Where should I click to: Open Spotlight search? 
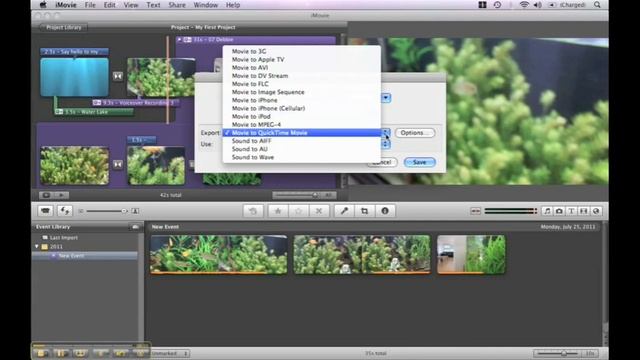597,5
